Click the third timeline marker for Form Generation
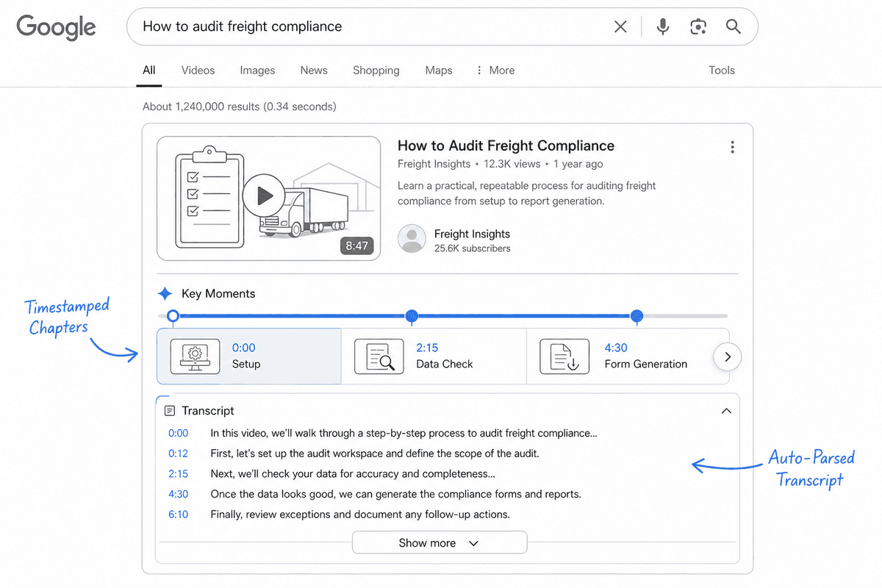The width and height of the screenshot is (882, 588). [637, 316]
